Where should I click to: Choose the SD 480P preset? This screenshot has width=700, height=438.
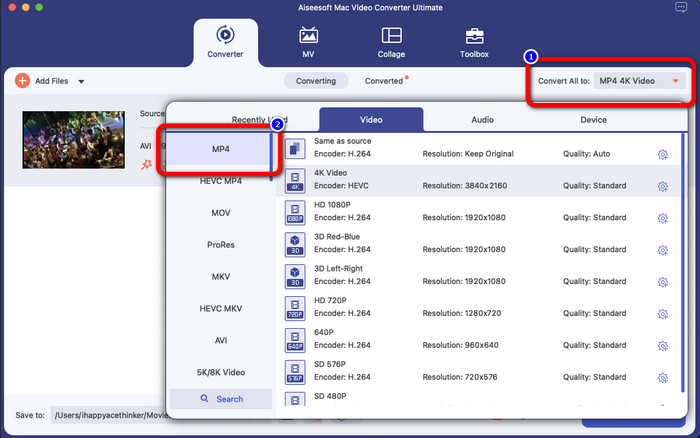pyautogui.click(x=478, y=398)
